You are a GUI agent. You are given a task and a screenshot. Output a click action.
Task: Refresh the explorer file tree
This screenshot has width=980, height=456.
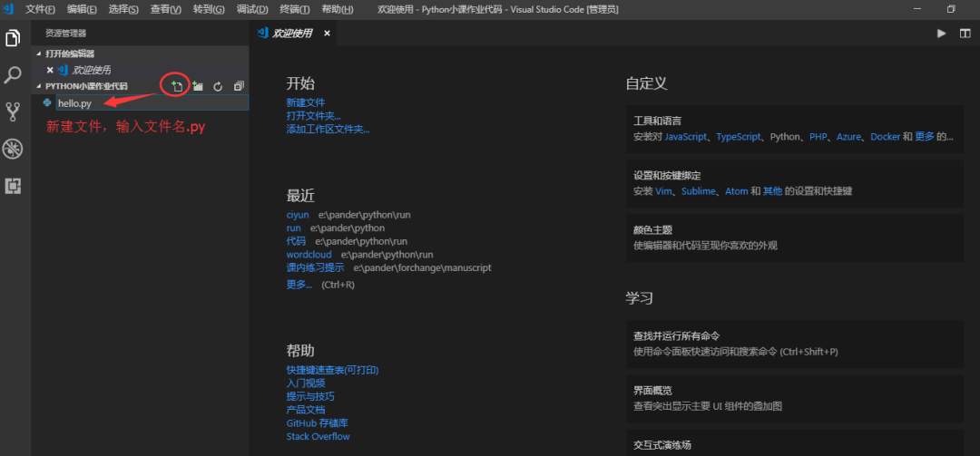point(218,86)
